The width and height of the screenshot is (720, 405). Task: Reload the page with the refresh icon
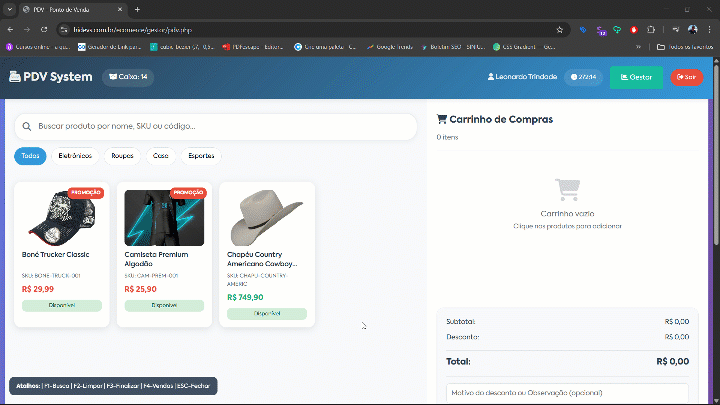tap(44, 30)
